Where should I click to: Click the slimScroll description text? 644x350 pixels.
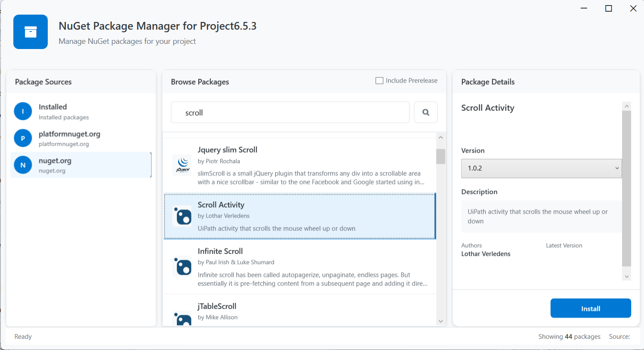pyautogui.click(x=311, y=178)
